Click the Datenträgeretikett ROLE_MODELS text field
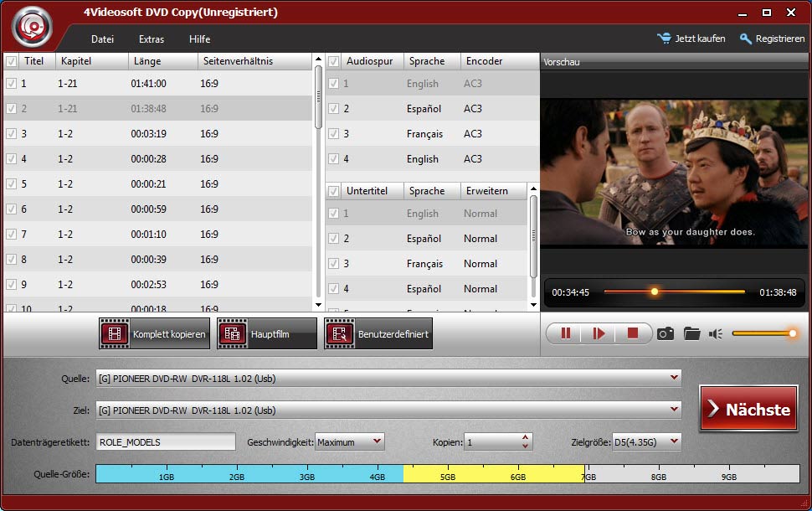Image resolution: width=812 pixels, height=511 pixels. pos(166,442)
